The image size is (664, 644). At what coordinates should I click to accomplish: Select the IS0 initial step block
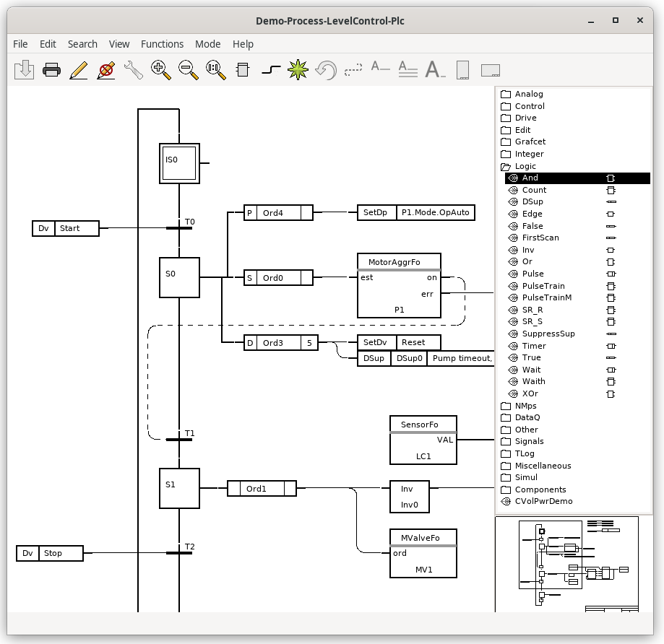[179, 163]
